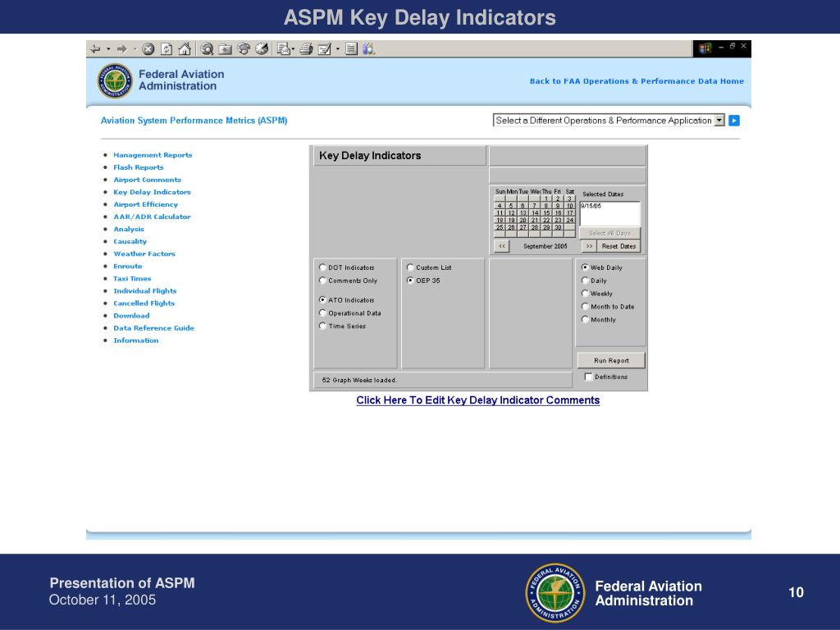The image size is (840, 630).
Task: Open Airport Comments link
Action: click(148, 180)
